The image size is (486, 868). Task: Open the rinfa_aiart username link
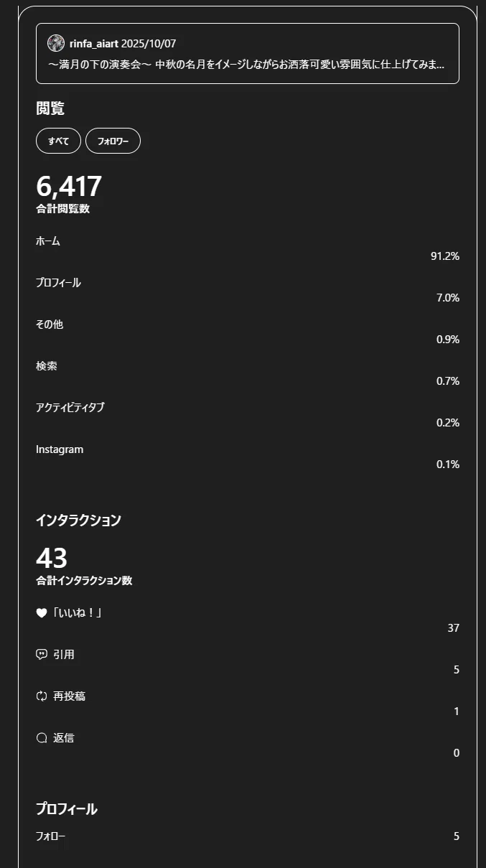click(x=93, y=44)
